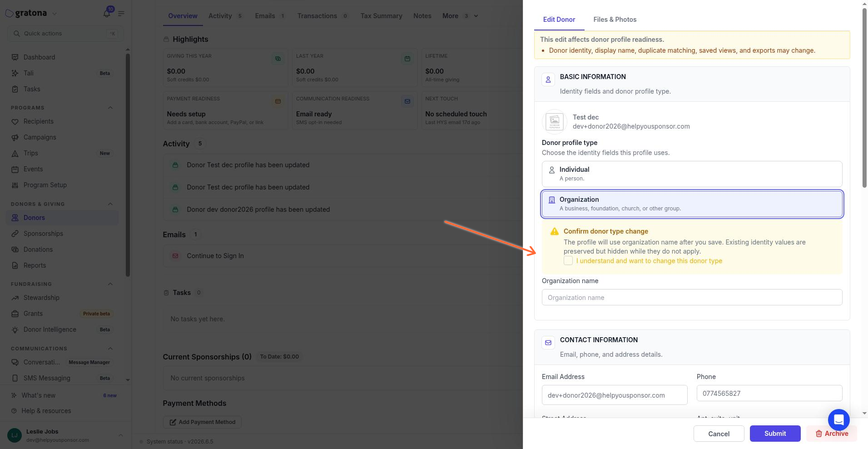Screen dimensions: 868x449
Task: Click Add Payment Method button
Action: pyautogui.click(x=202, y=422)
